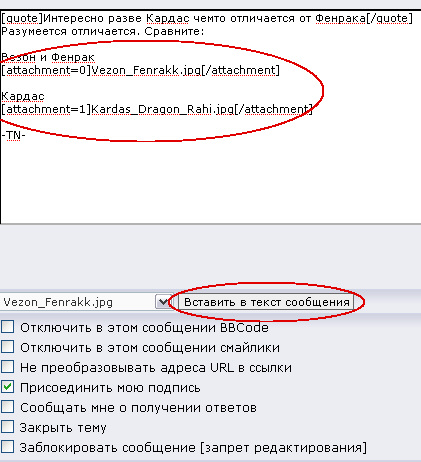Place cursor on the '-TN-' signature line
The image size is (421, 462).
[x=13, y=135]
